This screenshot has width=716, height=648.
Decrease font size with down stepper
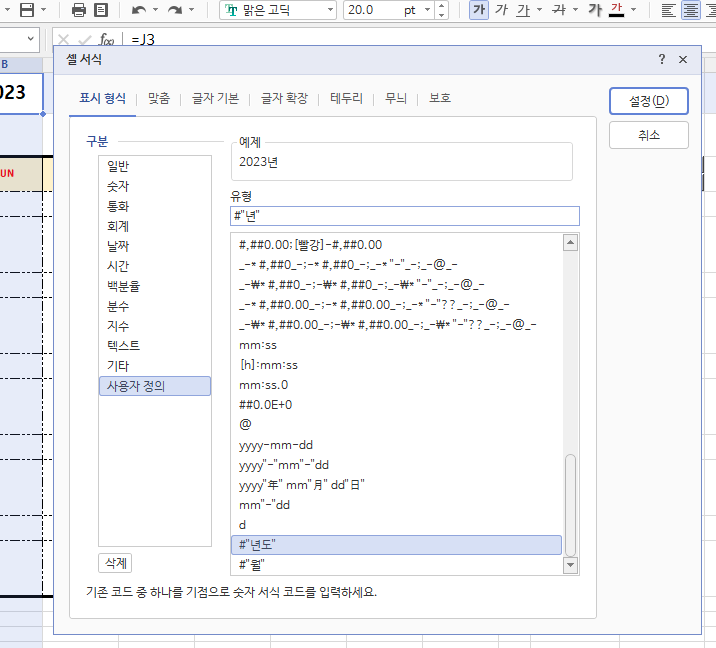(x=441, y=15)
